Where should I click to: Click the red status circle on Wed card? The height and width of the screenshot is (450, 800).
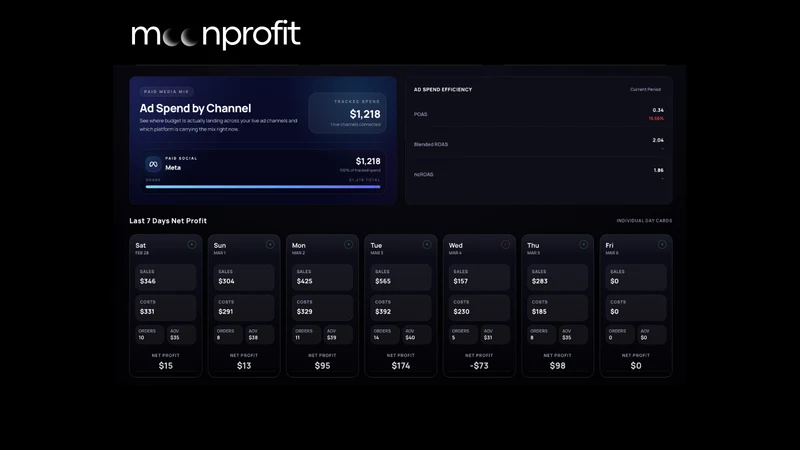point(505,244)
